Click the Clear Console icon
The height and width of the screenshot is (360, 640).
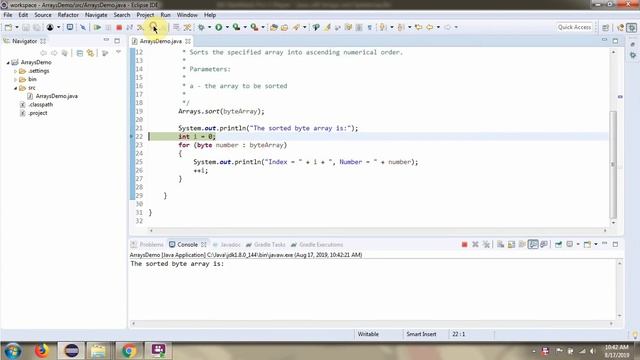point(500,244)
